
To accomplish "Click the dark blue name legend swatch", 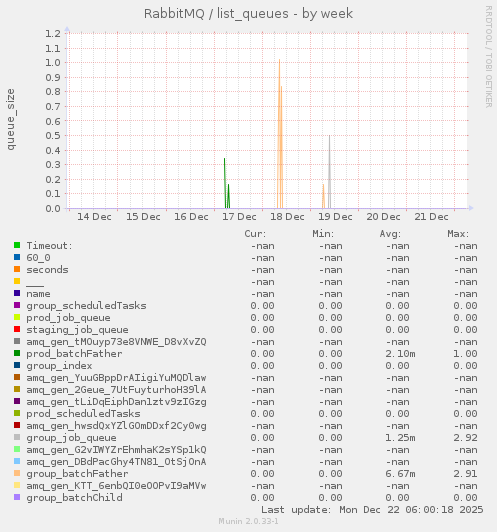I will (x=17, y=293).
